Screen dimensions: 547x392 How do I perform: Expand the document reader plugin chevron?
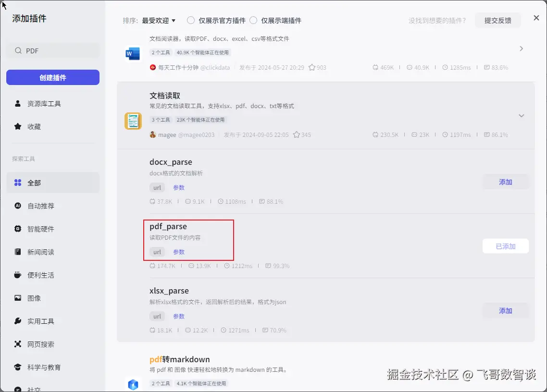tap(522, 49)
